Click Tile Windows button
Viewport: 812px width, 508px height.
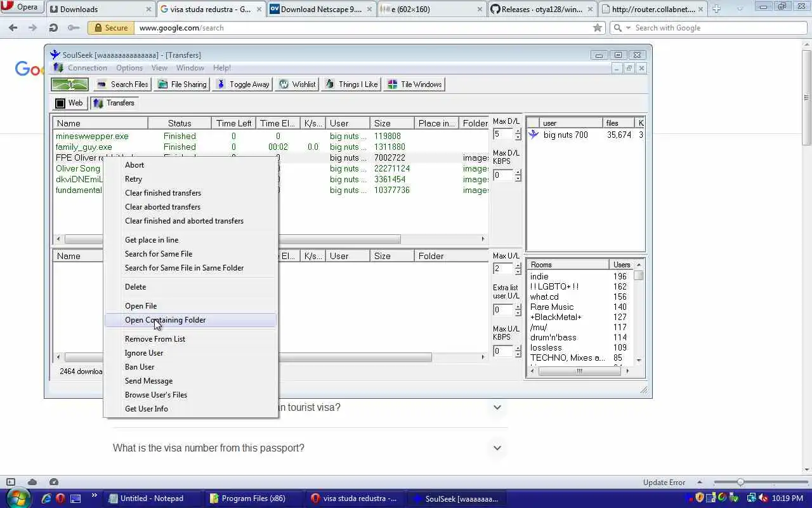(414, 84)
